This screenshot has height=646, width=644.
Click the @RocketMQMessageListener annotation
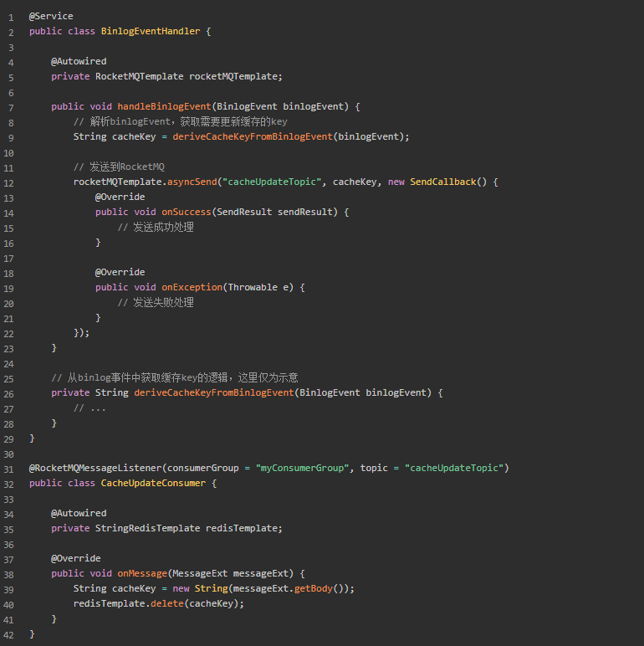95,469
